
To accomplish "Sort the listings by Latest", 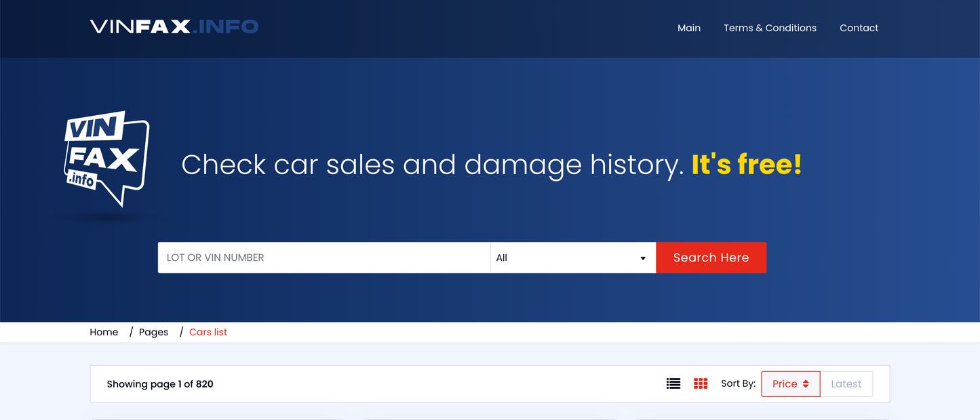I will pos(846,384).
